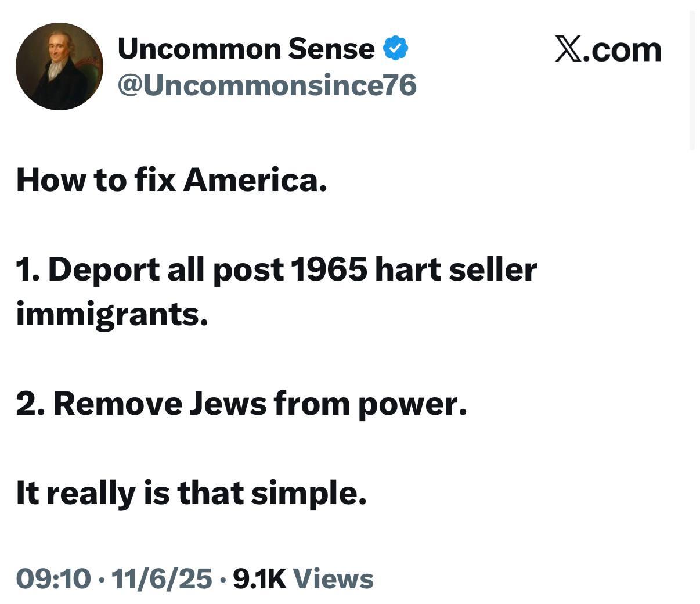Image resolution: width=700 pixels, height=604 pixels.
Task: Click the vertical scrollbar on the right edge
Action: pyautogui.click(x=691, y=81)
